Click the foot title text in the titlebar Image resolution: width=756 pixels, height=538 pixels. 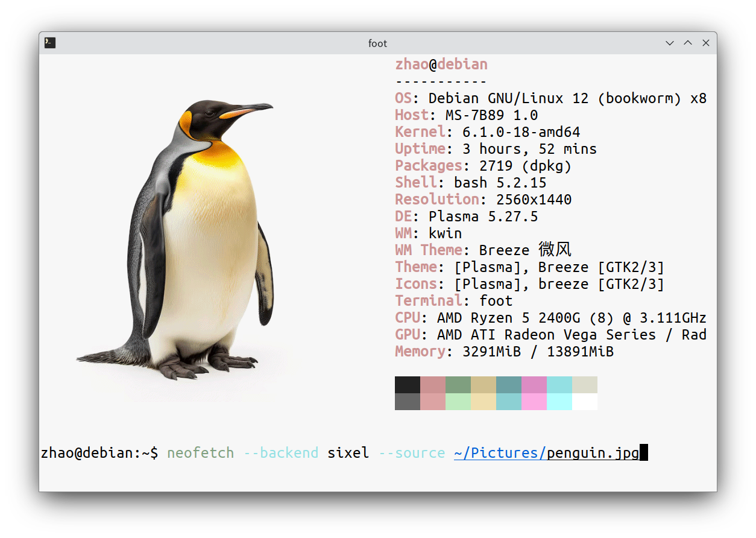pyautogui.click(x=378, y=43)
